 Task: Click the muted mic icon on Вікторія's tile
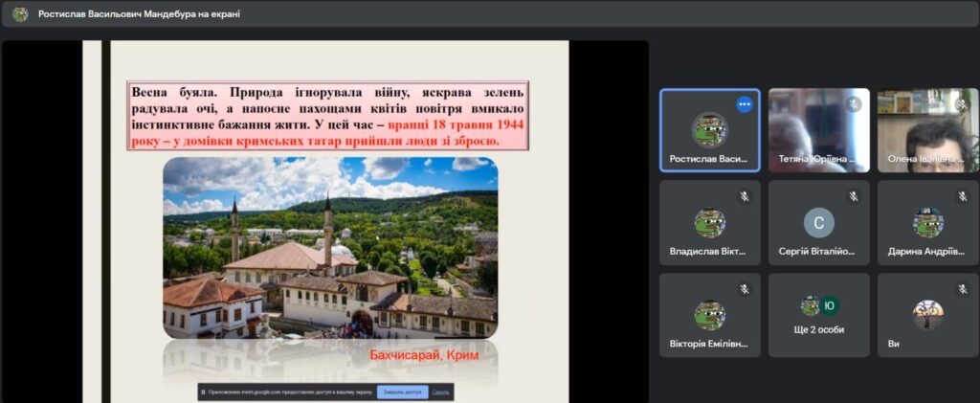coord(745,289)
